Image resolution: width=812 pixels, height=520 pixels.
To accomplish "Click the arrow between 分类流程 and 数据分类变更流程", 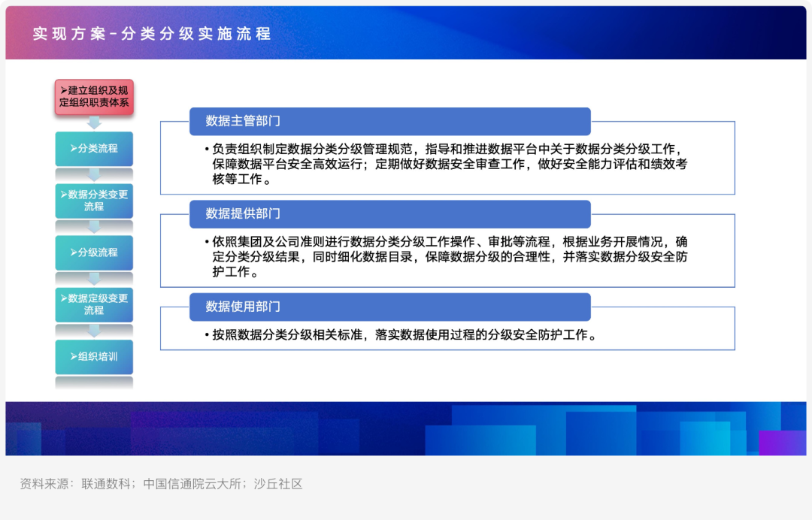I will 94,174.
